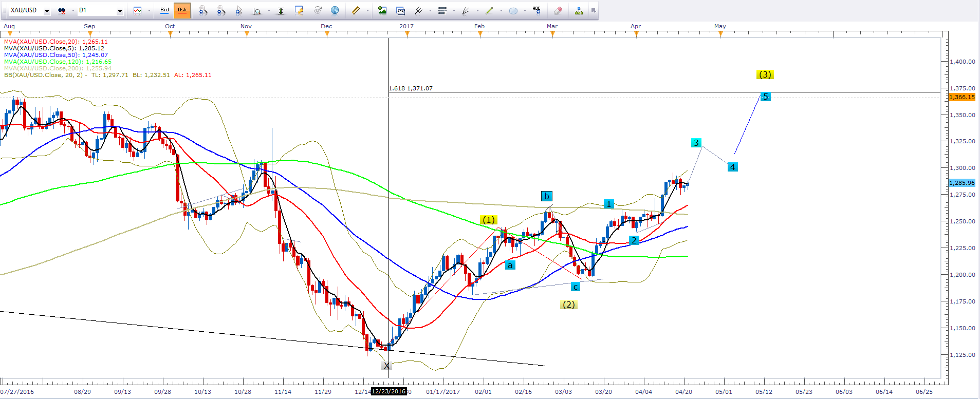Select the ellipse shape tool
Image resolution: width=980 pixels, height=399 pixels.
click(x=513, y=10)
